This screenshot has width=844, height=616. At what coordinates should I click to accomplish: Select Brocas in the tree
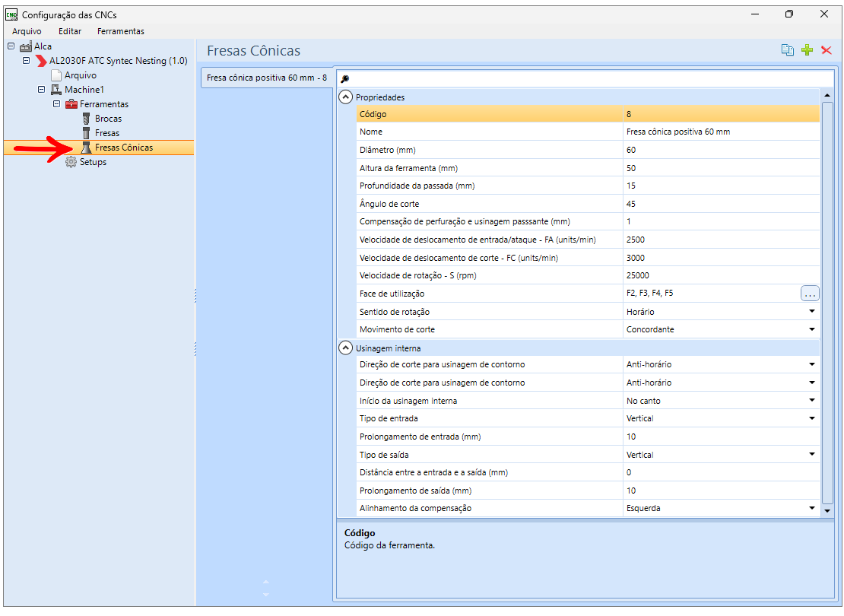coord(108,119)
